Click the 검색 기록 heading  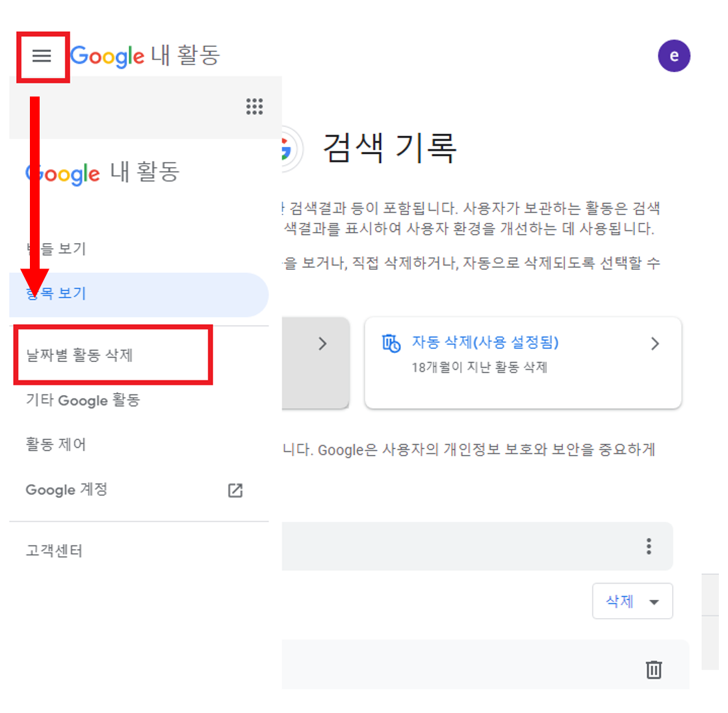pyautogui.click(x=389, y=148)
